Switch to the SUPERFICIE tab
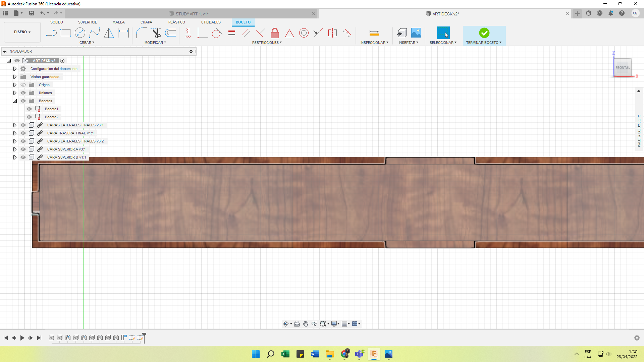 [87, 22]
